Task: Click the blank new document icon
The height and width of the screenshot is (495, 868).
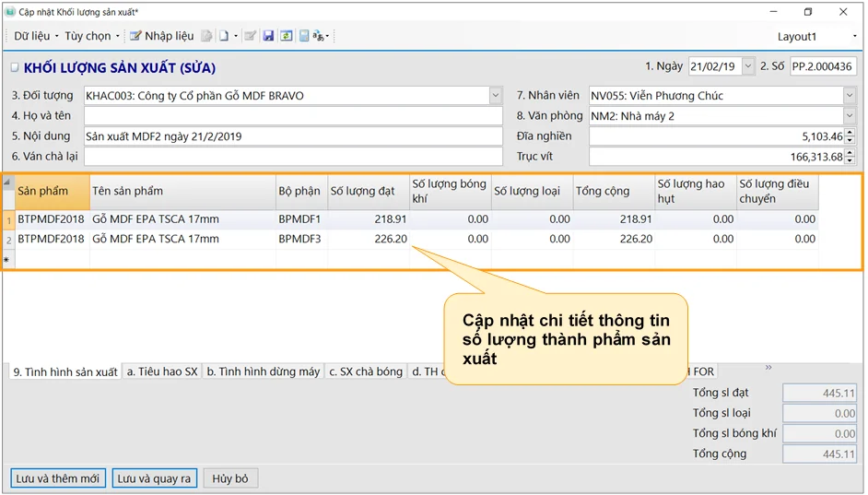Action: pyautogui.click(x=224, y=36)
